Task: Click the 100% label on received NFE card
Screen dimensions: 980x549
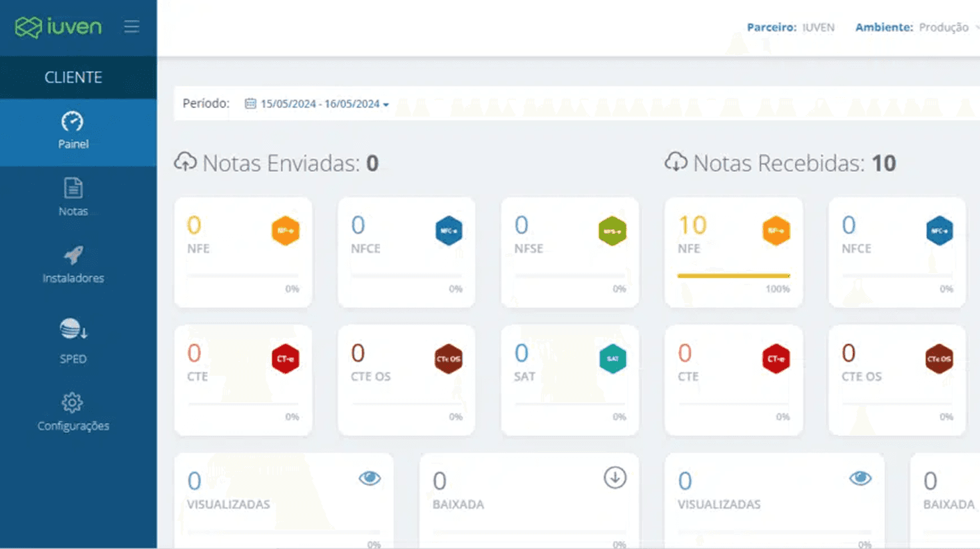Action: [x=778, y=289]
